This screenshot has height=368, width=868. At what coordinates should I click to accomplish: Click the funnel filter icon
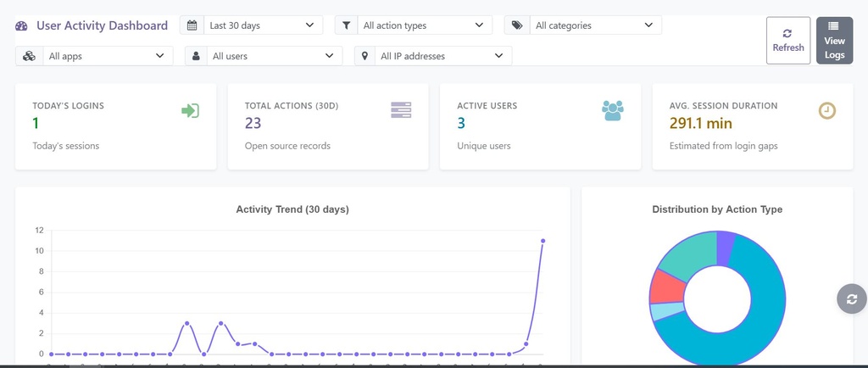pyautogui.click(x=347, y=25)
